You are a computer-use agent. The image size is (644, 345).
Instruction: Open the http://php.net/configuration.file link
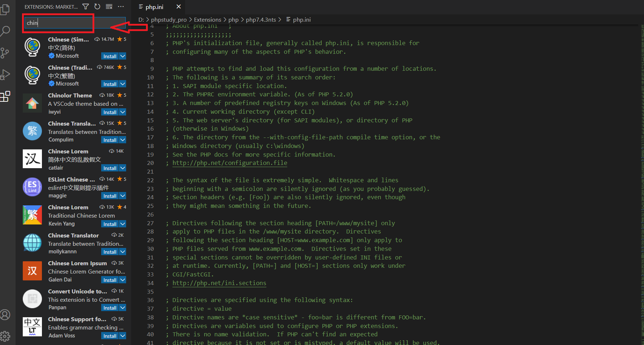230,163
